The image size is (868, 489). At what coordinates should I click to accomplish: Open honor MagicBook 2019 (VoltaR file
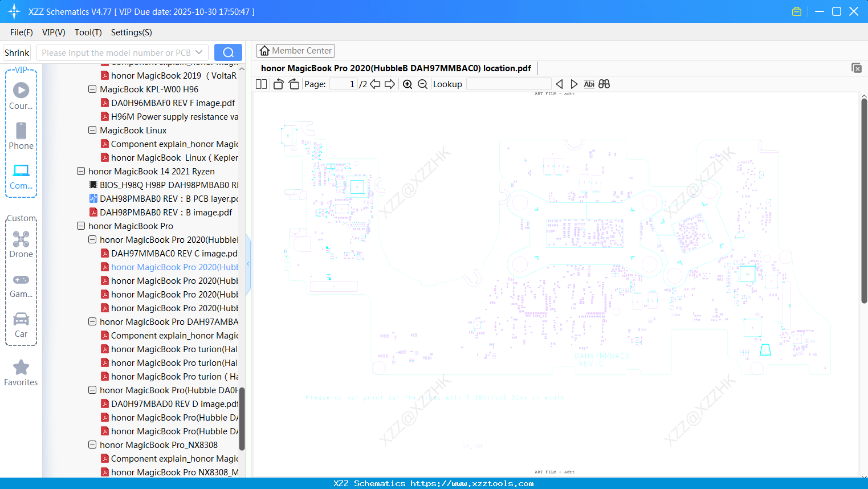tap(169, 75)
